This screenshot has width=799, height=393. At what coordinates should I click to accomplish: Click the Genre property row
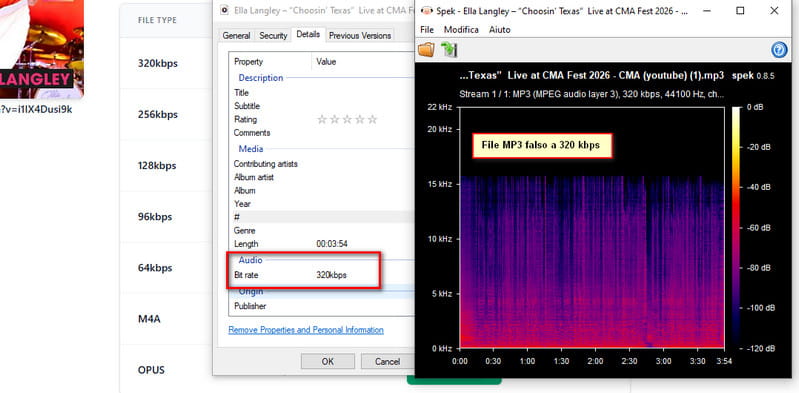point(322,230)
